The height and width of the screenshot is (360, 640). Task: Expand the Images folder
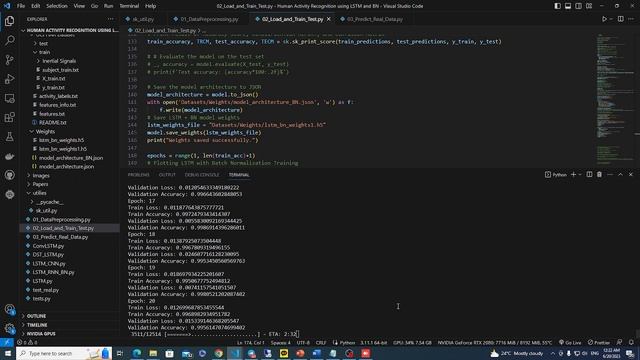point(41,176)
